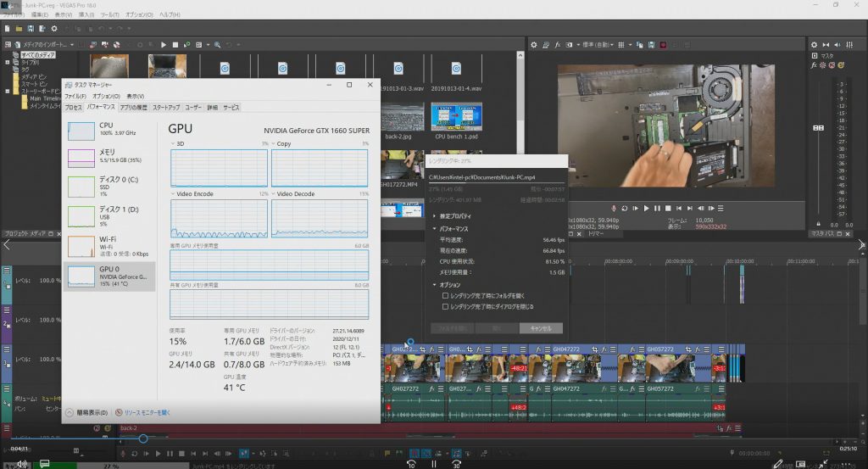Click the master volume fader handle

coord(819,127)
